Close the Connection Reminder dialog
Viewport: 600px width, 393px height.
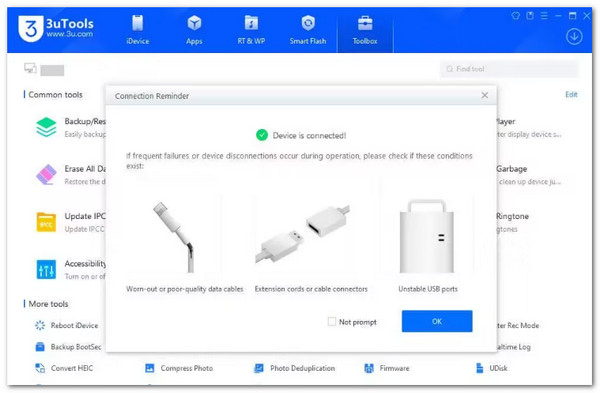click(x=484, y=95)
